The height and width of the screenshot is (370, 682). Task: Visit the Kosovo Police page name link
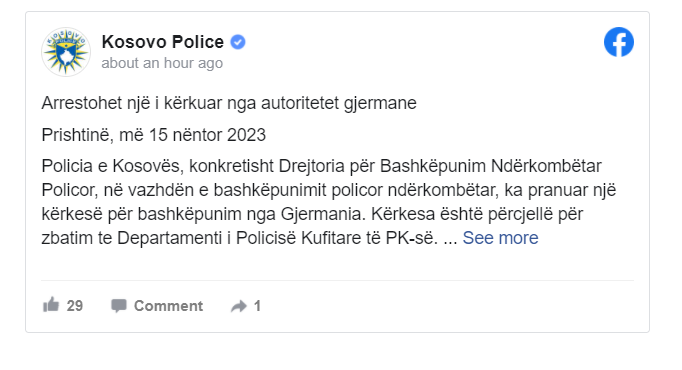tap(163, 42)
